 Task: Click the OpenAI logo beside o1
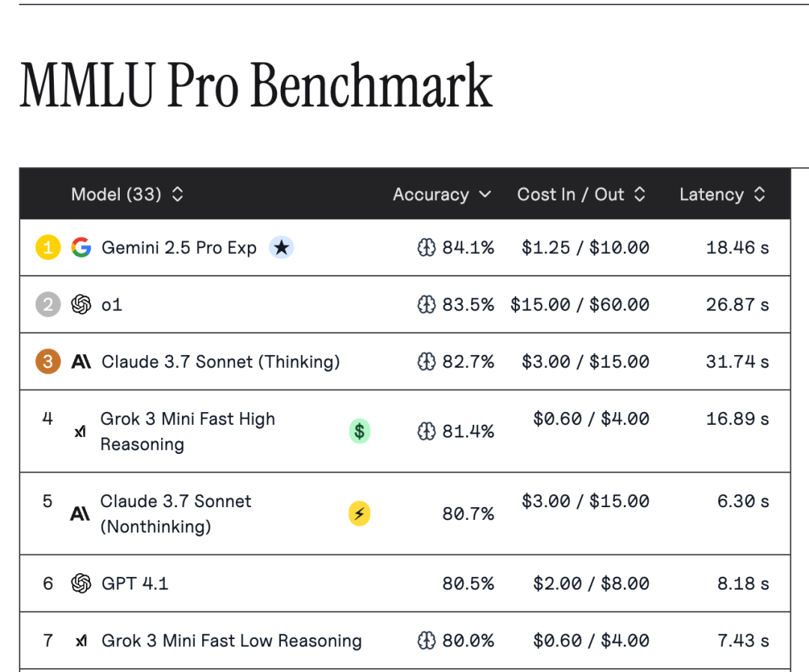81,304
